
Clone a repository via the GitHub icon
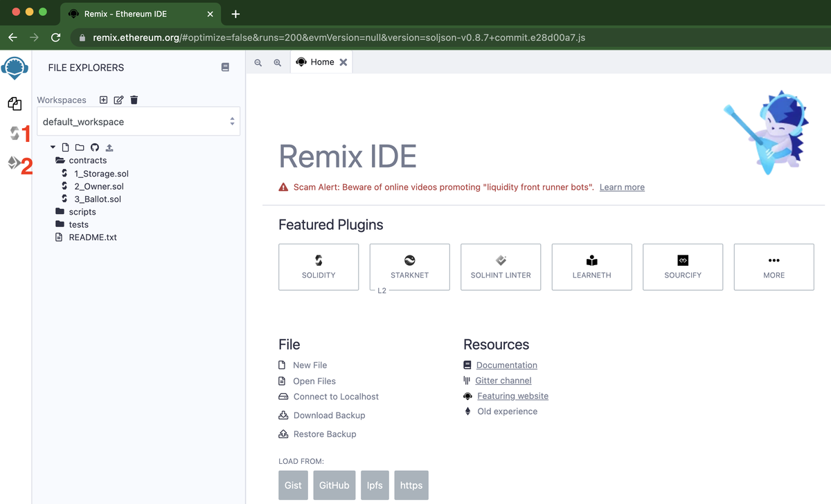pos(95,147)
